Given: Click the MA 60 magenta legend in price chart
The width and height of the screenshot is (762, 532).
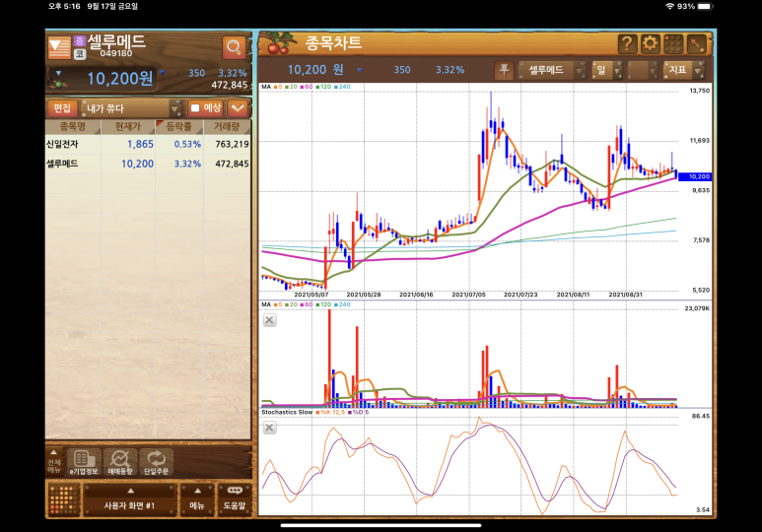Looking at the screenshot, I should pyautogui.click(x=307, y=87).
